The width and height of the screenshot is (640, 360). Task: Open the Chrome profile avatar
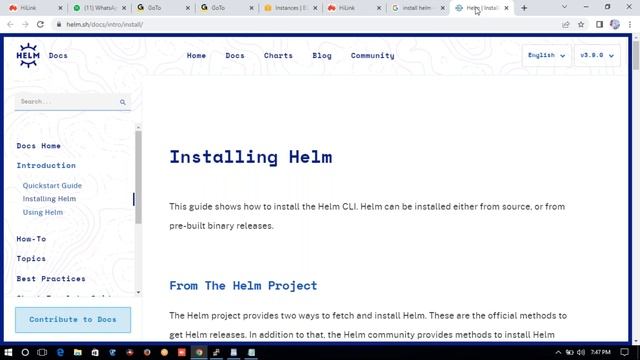615,24
